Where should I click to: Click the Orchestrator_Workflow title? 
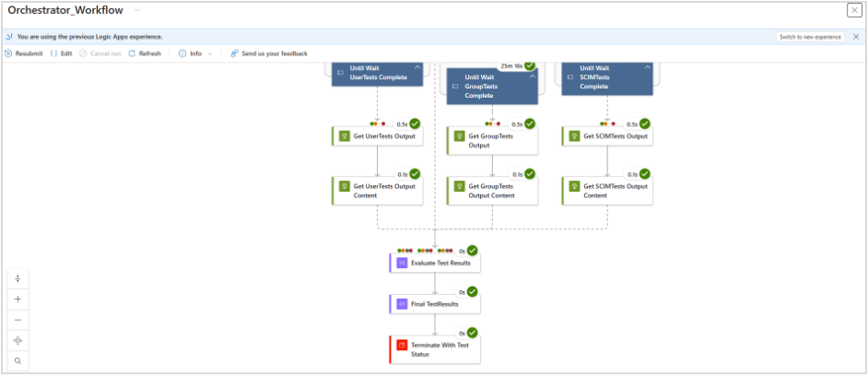click(65, 10)
